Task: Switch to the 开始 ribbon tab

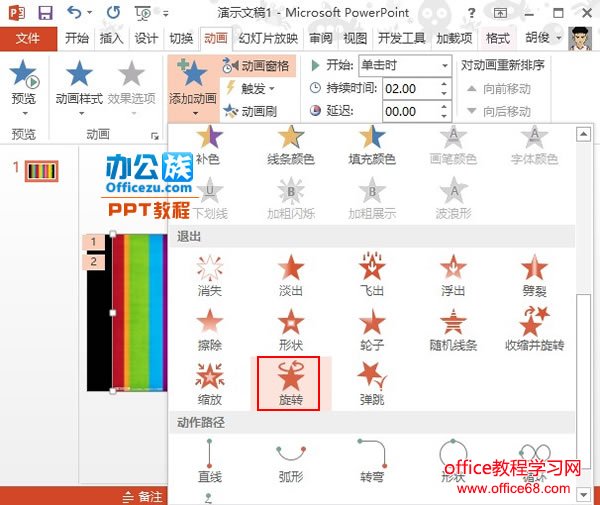Action: (77, 38)
